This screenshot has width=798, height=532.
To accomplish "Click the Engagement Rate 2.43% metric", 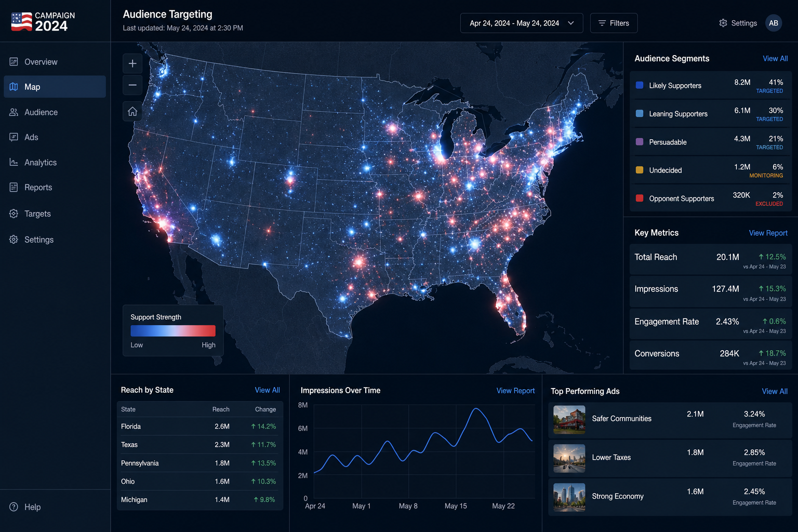I will click(710, 324).
